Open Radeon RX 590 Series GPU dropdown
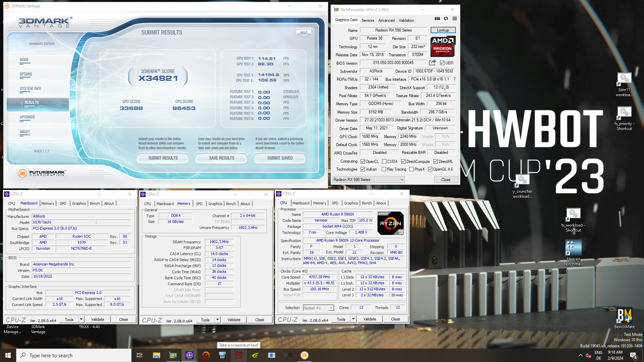 pyautogui.click(x=368, y=180)
